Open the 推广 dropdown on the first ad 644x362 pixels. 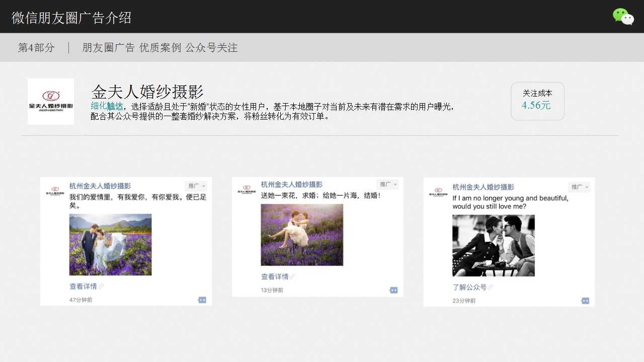click(196, 186)
